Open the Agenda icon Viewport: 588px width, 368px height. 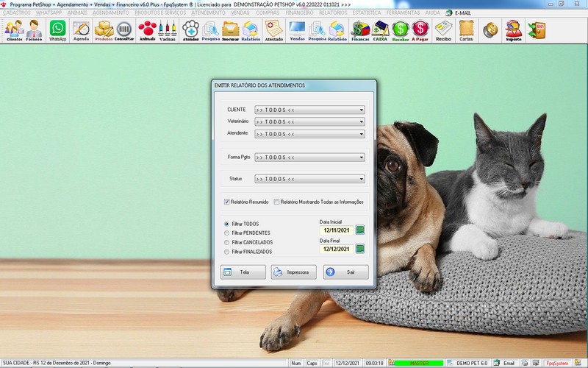click(x=81, y=30)
